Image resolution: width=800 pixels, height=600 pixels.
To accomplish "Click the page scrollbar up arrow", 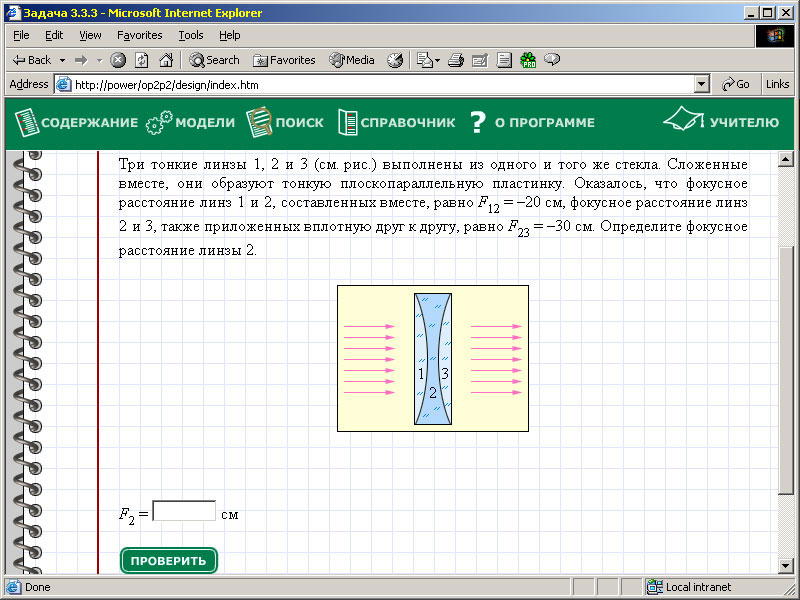I will click(x=786, y=160).
